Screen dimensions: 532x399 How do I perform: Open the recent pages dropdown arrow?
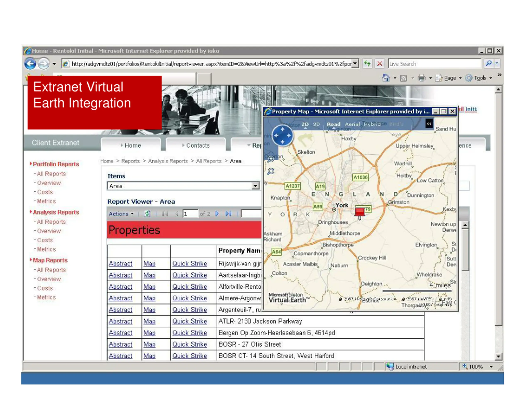54,64
